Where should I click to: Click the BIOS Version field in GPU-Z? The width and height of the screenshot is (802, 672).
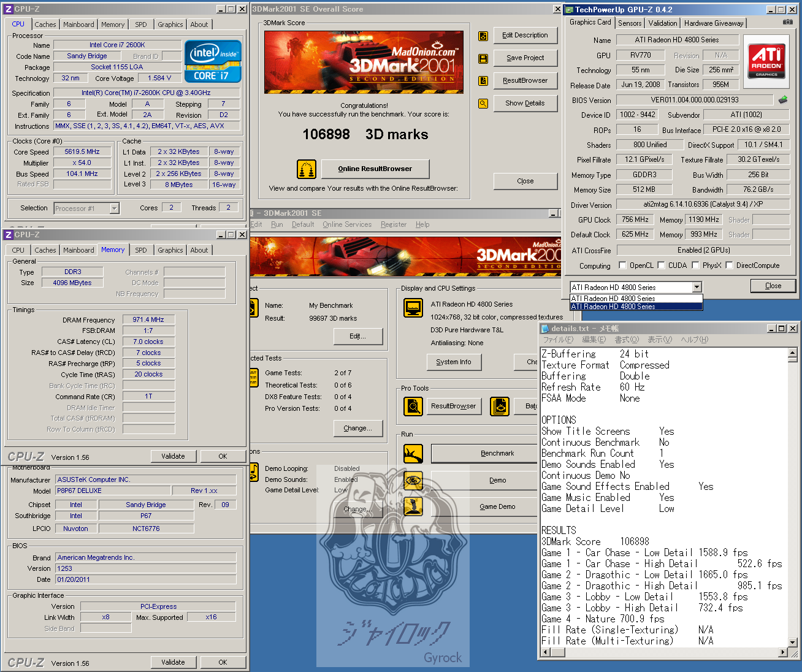[x=695, y=100]
